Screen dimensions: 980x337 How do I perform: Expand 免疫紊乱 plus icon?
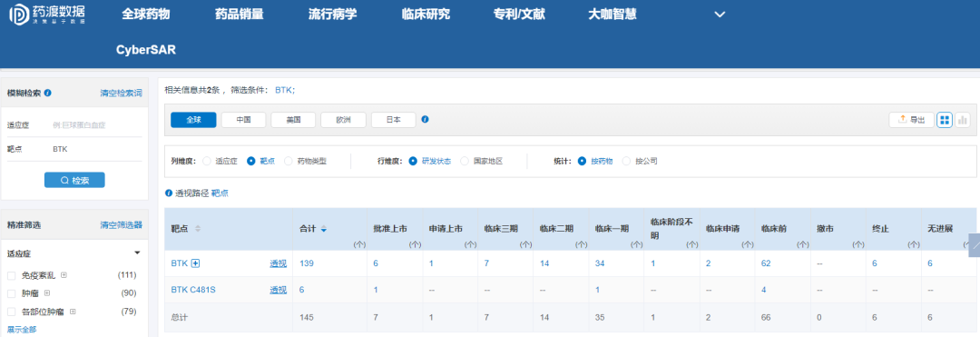click(64, 275)
